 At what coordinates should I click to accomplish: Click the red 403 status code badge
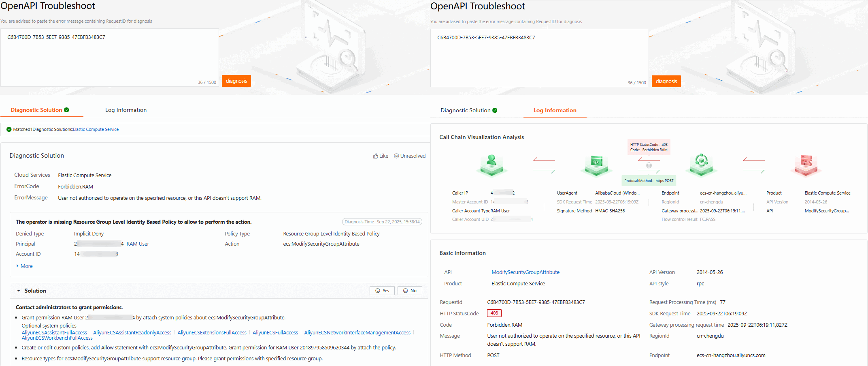click(494, 313)
